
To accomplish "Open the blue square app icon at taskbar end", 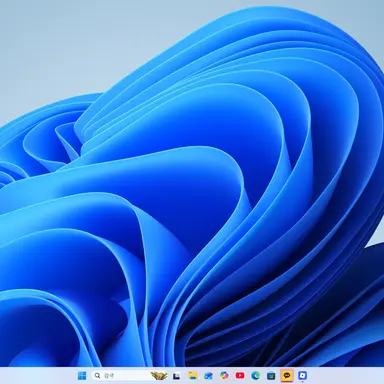I will 302,376.
